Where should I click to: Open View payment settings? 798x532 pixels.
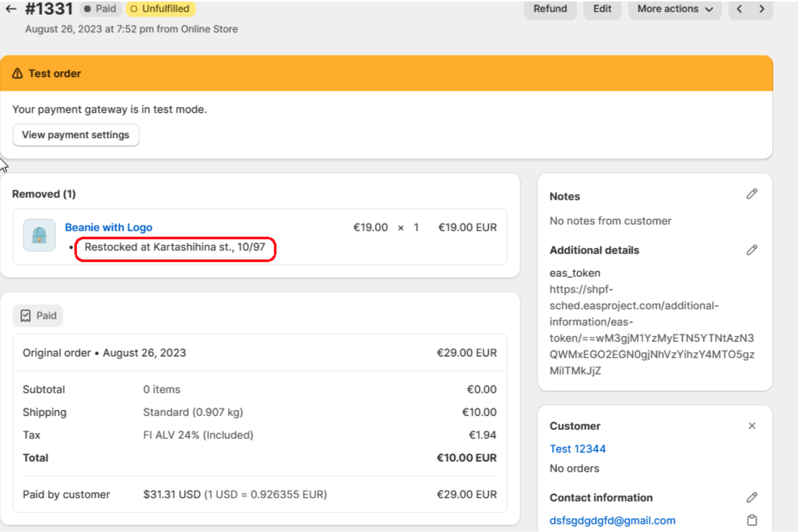[76, 135]
